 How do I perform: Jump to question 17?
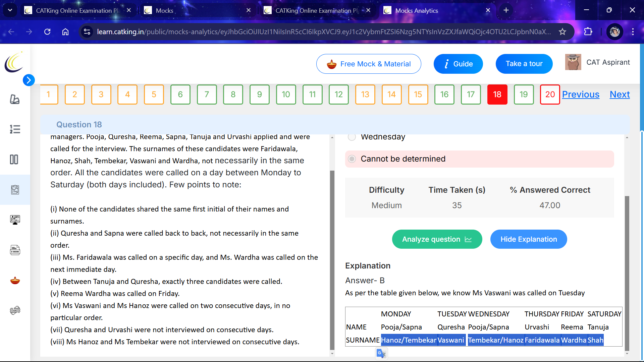coord(471,95)
